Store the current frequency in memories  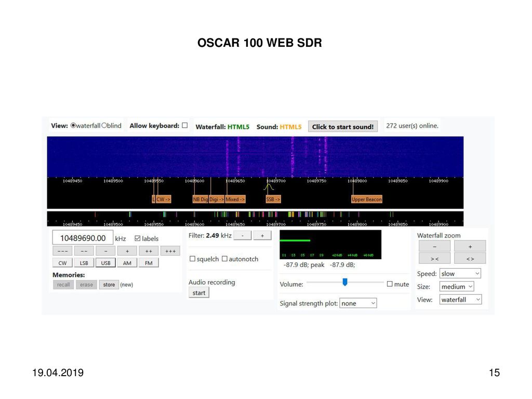click(x=109, y=285)
